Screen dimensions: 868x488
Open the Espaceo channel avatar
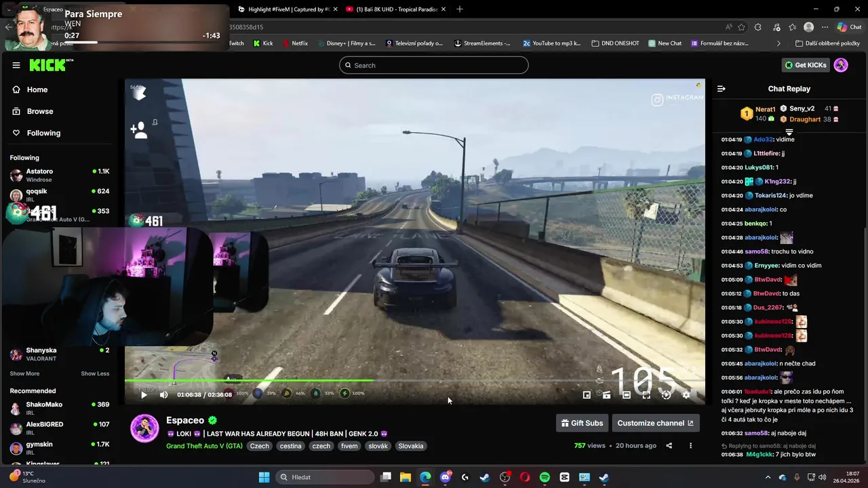tap(144, 428)
